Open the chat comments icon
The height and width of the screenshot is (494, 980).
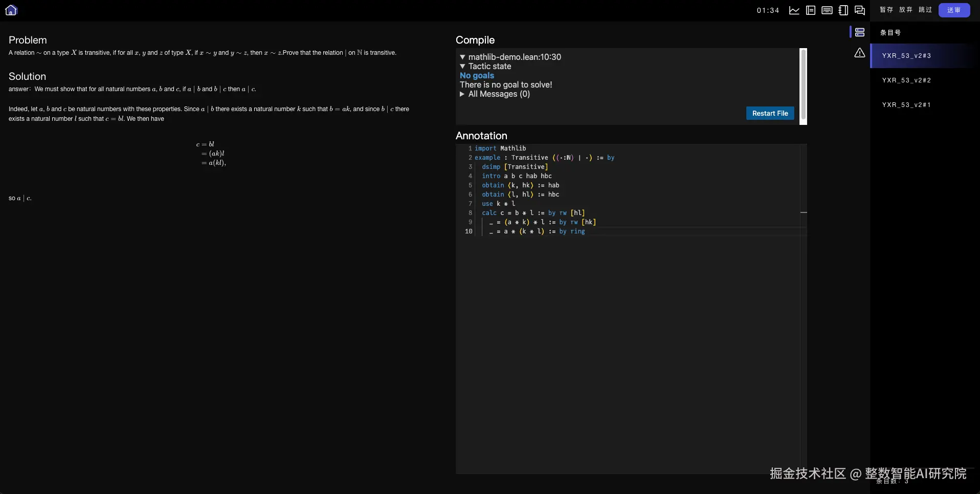pyautogui.click(x=860, y=10)
